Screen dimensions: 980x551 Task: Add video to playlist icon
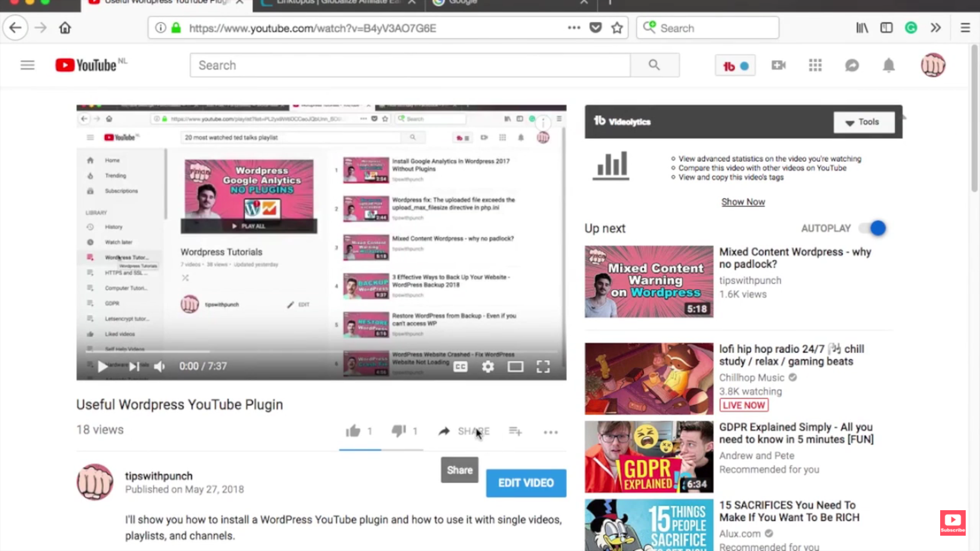coord(515,431)
